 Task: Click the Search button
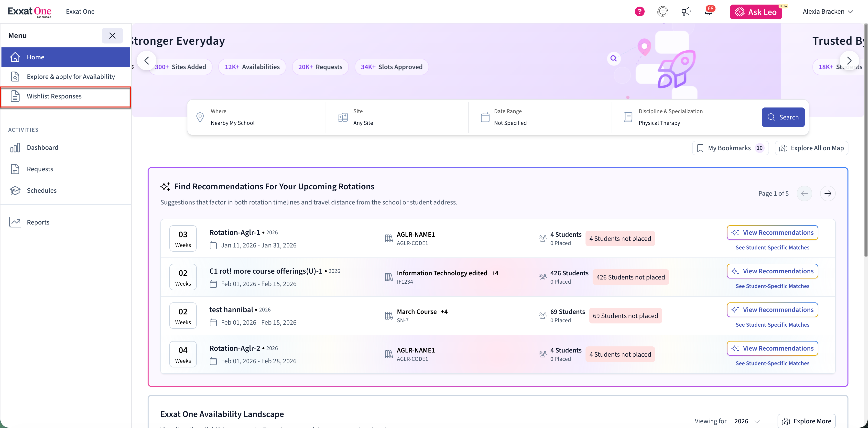(783, 117)
